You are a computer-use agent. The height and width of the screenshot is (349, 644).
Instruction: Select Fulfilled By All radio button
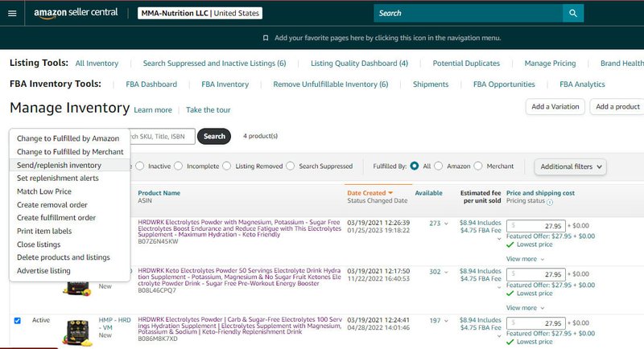tap(415, 166)
